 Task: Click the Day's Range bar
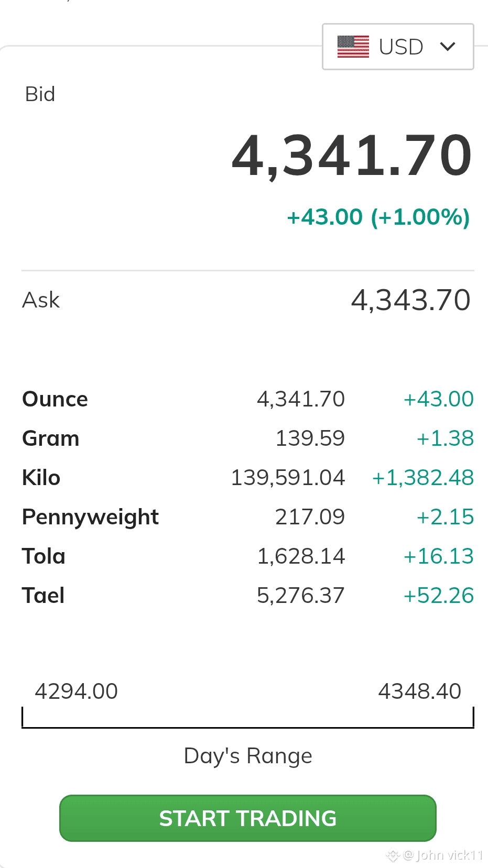(247, 726)
